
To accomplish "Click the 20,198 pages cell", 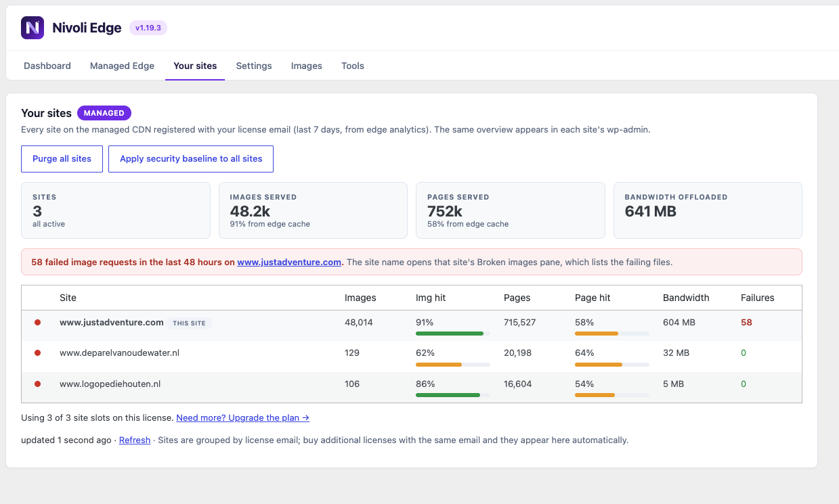I will coord(518,353).
